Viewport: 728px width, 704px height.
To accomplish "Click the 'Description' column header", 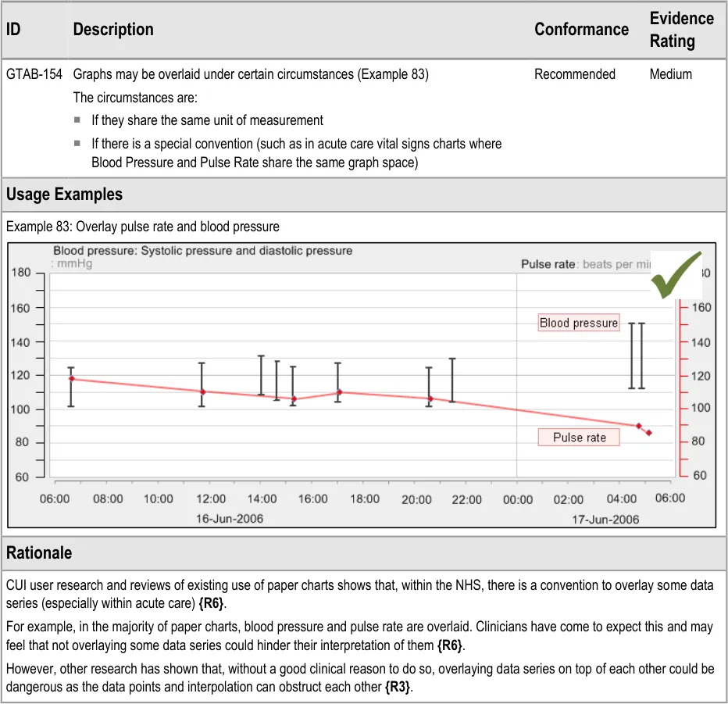I will pos(113,30).
